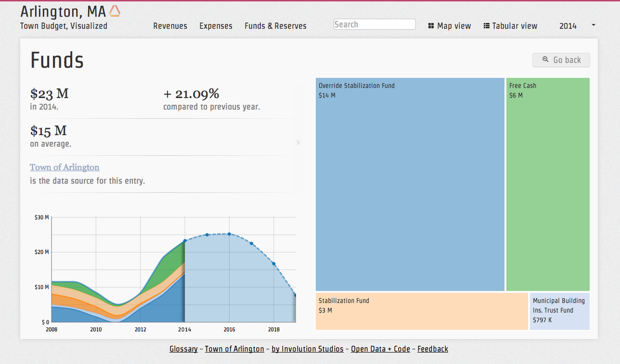Open the Expenses section
The image size is (620, 364).
point(216,26)
